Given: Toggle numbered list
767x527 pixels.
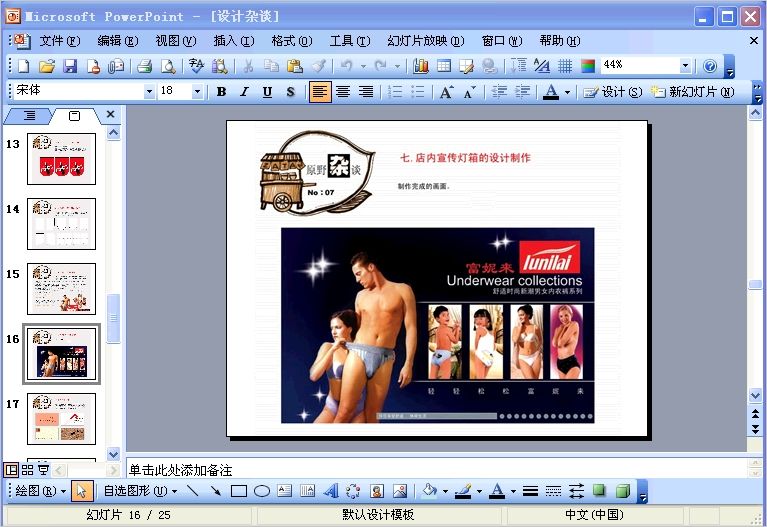Looking at the screenshot, I should point(395,92).
